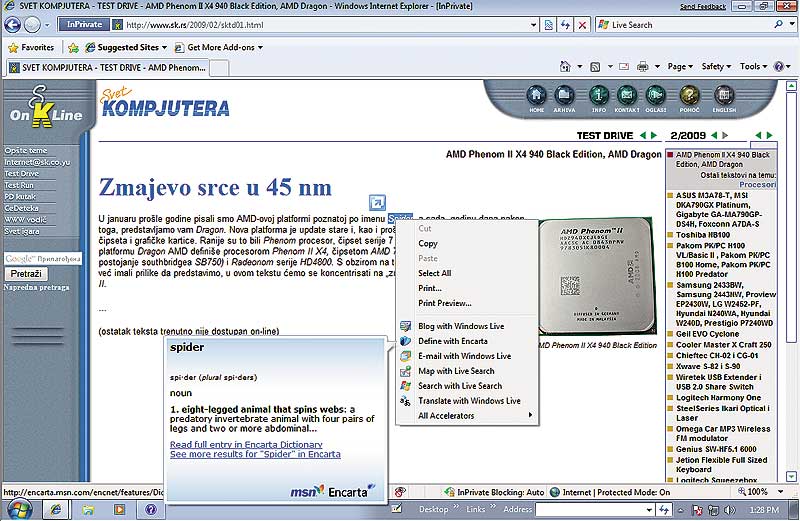Click the Windows Start orb
Image resolution: width=800 pixels, height=521 pixels.
[19, 509]
